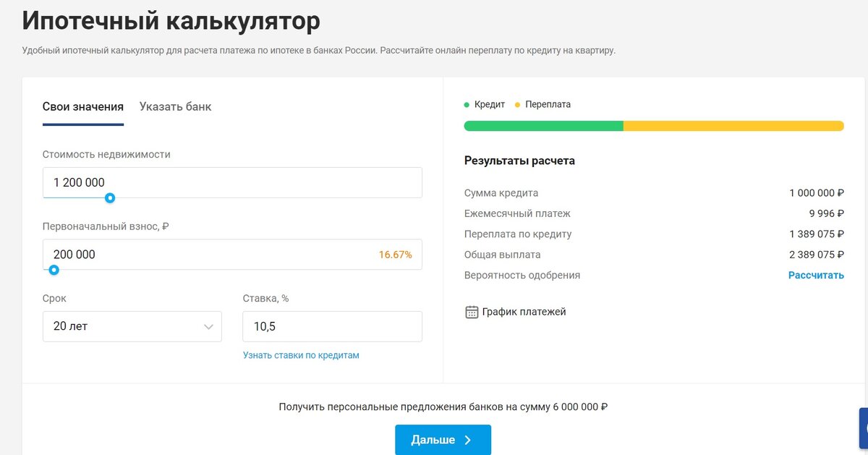
Task: Click the green Кредит legend dot
Action: click(x=467, y=104)
